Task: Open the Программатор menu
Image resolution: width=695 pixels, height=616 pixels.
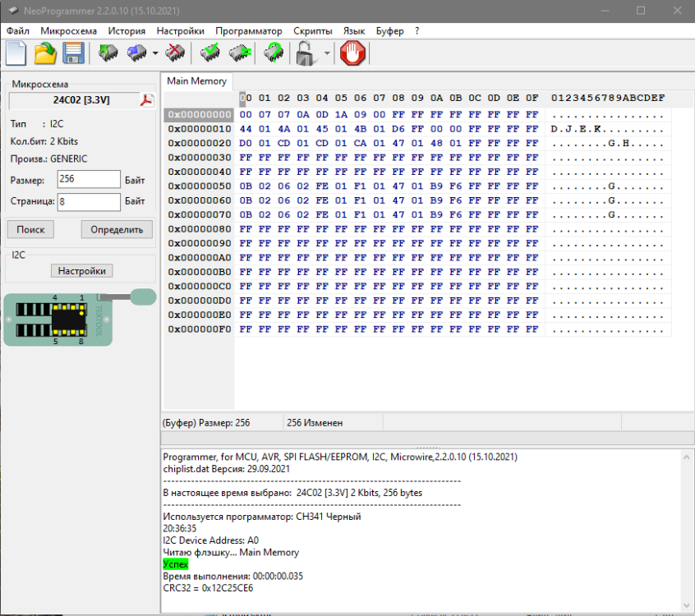Action: tap(249, 30)
